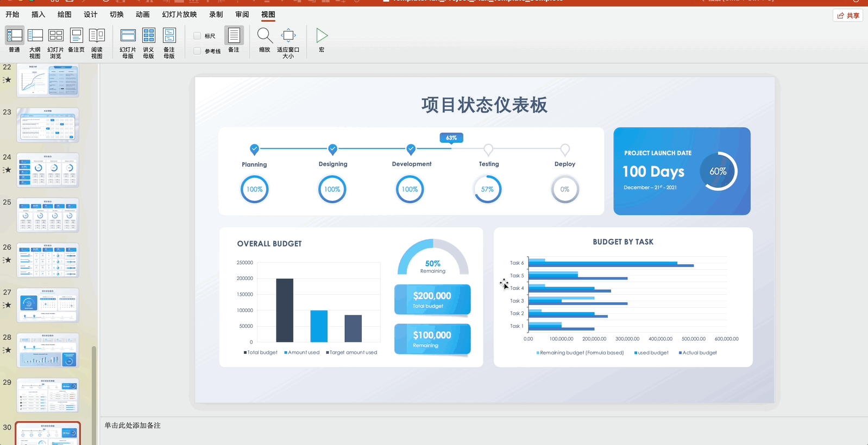Image resolution: width=868 pixels, height=445 pixels.
Task: Click the Actual budget legend entry
Action: click(698, 353)
